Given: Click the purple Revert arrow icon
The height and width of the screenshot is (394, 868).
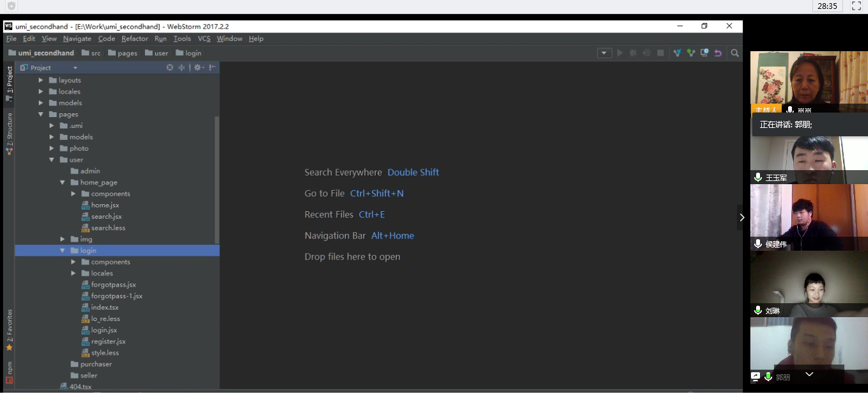Looking at the screenshot, I should pos(718,53).
